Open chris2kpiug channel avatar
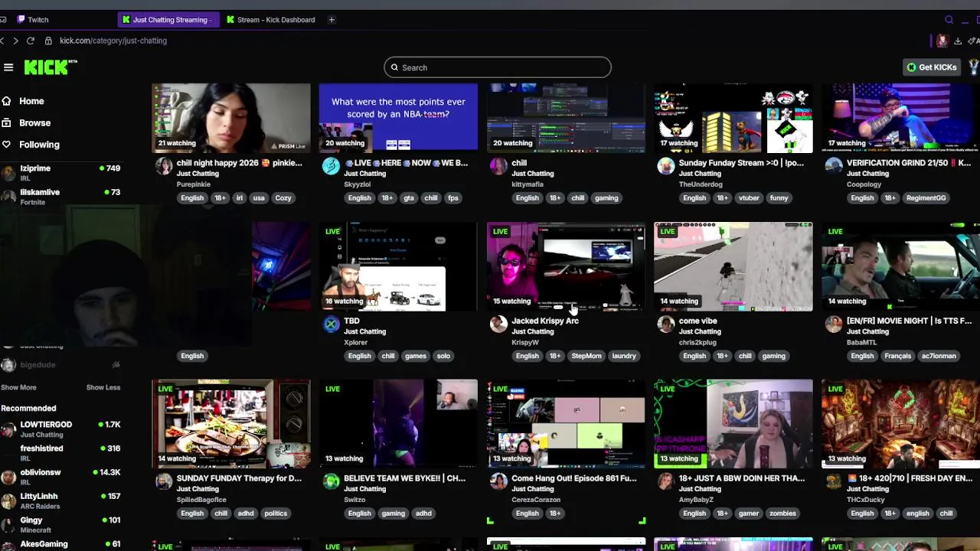Image resolution: width=980 pixels, height=551 pixels. (665, 324)
